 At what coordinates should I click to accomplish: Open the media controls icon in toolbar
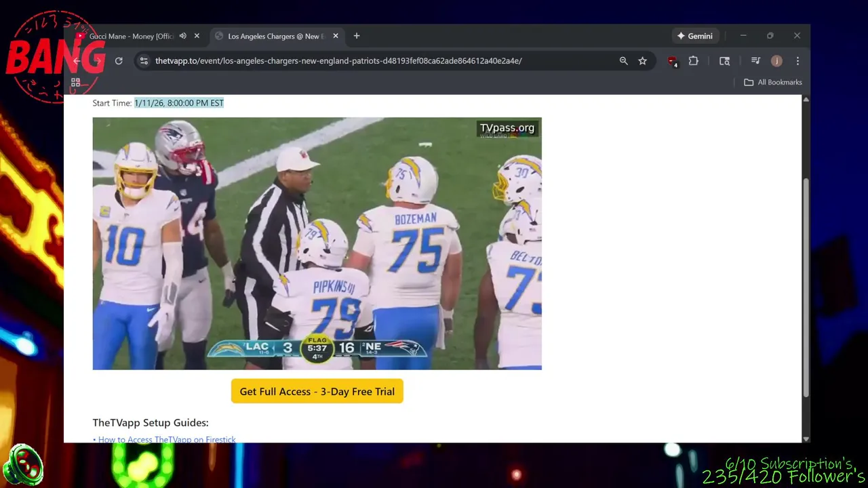tap(755, 61)
